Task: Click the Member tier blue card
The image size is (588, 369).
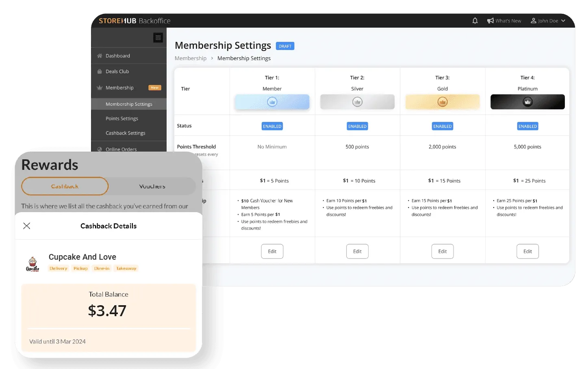Action: point(272,102)
